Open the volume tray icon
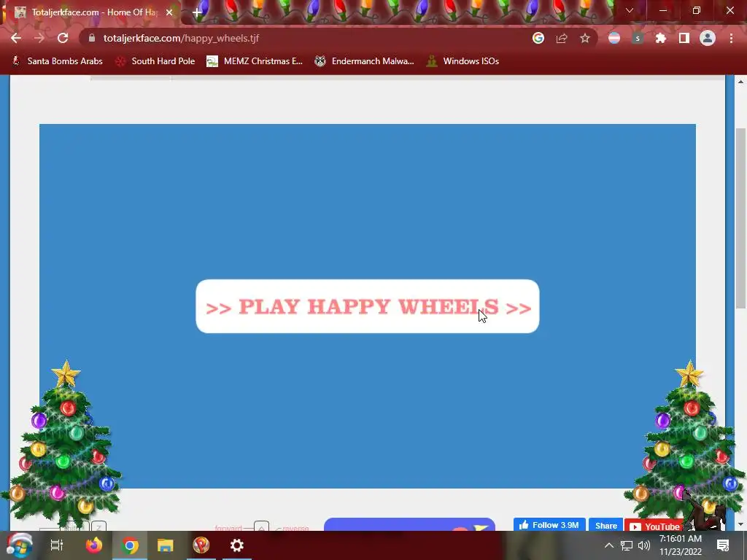This screenshot has width=747, height=560. coord(643,545)
